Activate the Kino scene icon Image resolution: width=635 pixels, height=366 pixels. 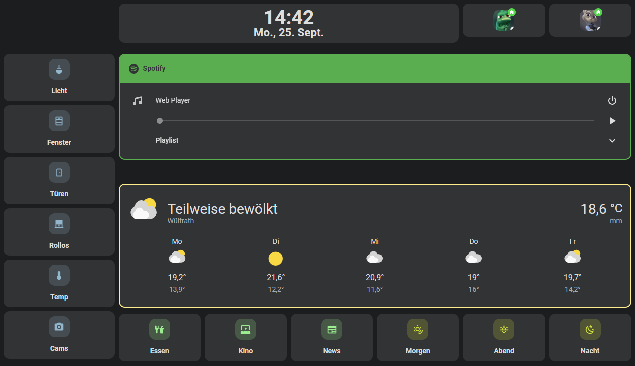(245, 329)
